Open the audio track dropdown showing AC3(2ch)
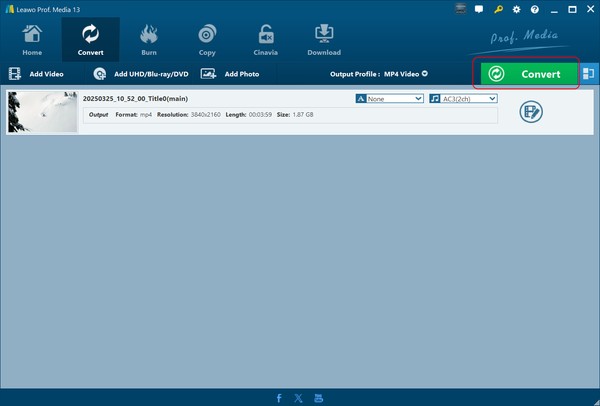The image size is (600, 406). [x=463, y=99]
